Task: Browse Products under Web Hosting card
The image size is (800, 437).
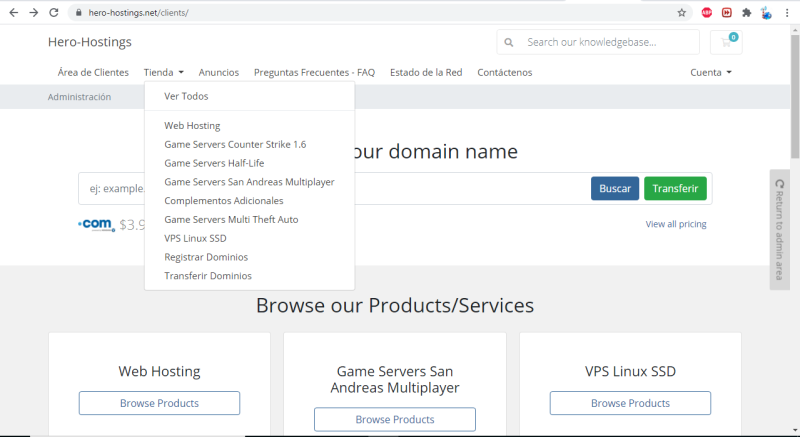Action: [x=159, y=403]
